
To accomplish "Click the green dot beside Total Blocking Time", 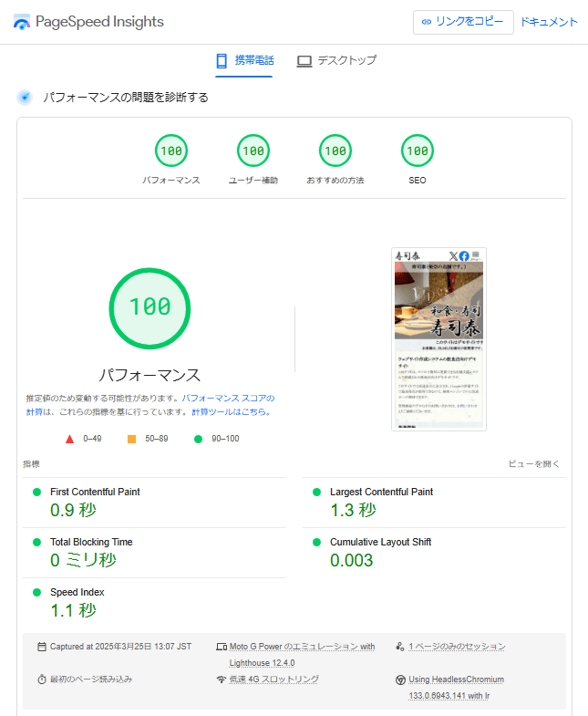I will point(37,542).
